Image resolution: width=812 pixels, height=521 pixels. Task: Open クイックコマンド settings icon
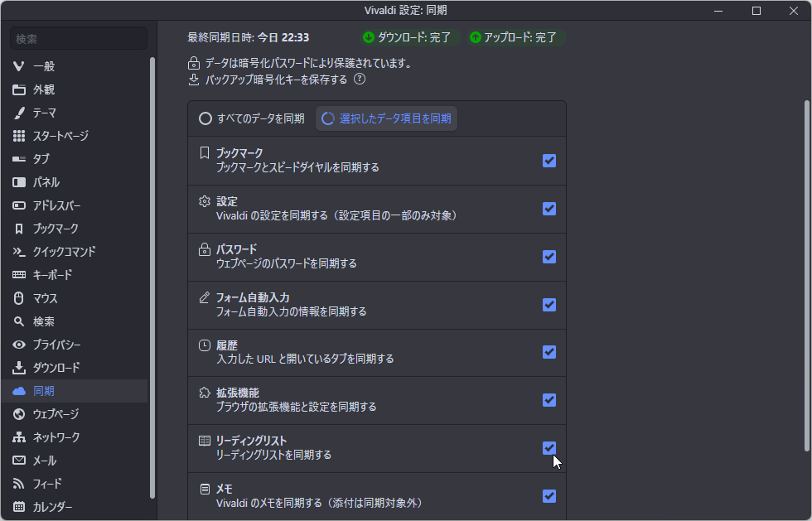pyautogui.click(x=18, y=252)
